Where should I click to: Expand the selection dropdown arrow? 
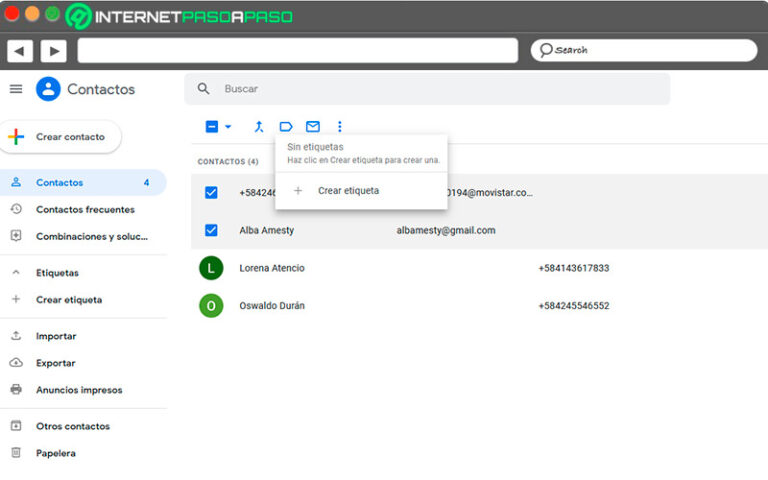pos(228,127)
